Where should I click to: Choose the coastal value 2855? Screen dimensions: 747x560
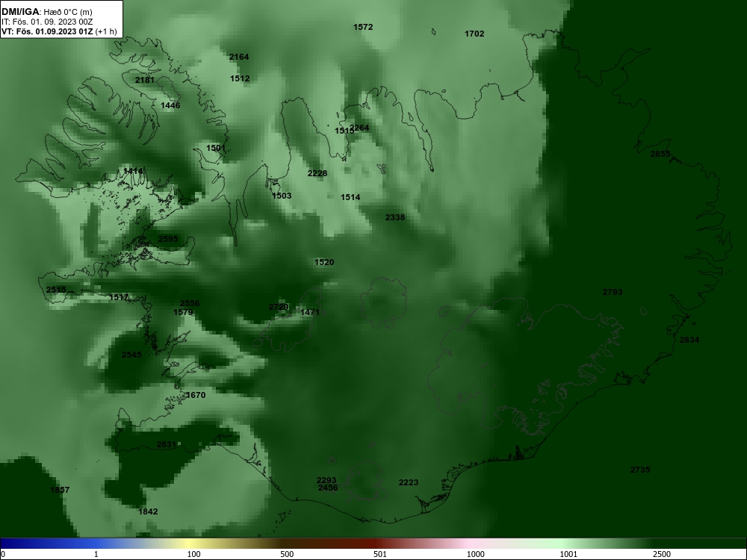(660, 154)
